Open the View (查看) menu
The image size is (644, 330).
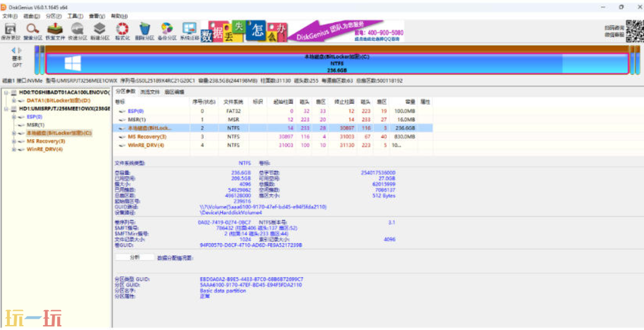(x=97, y=16)
